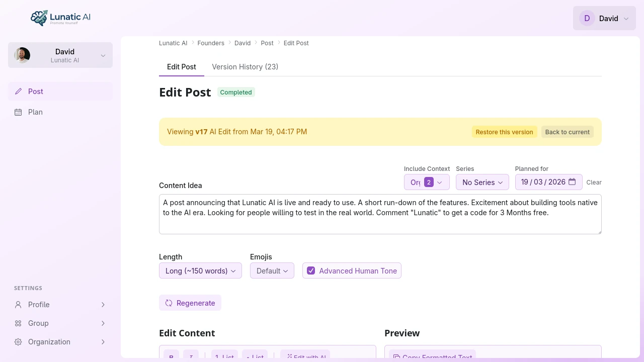This screenshot has height=362, width=644.
Task: Open the calendar picker icon
Action: pos(572,182)
